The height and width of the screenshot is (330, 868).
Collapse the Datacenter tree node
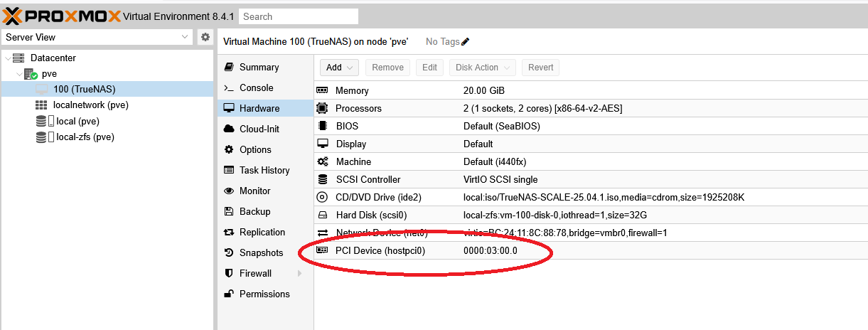[x=7, y=58]
